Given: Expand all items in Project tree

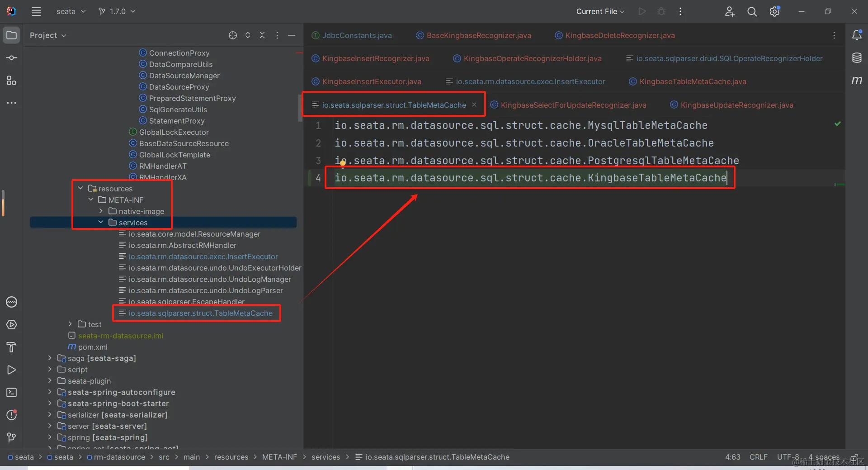Looking at the screenshot, I should pos(248,35).
